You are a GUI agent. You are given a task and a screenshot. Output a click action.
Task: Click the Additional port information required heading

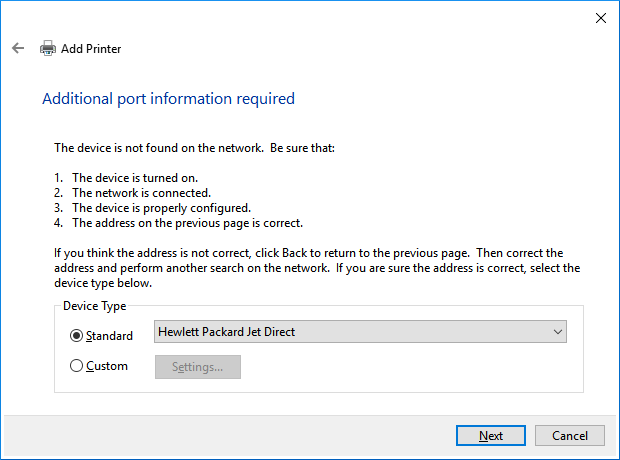coord(168,99)
